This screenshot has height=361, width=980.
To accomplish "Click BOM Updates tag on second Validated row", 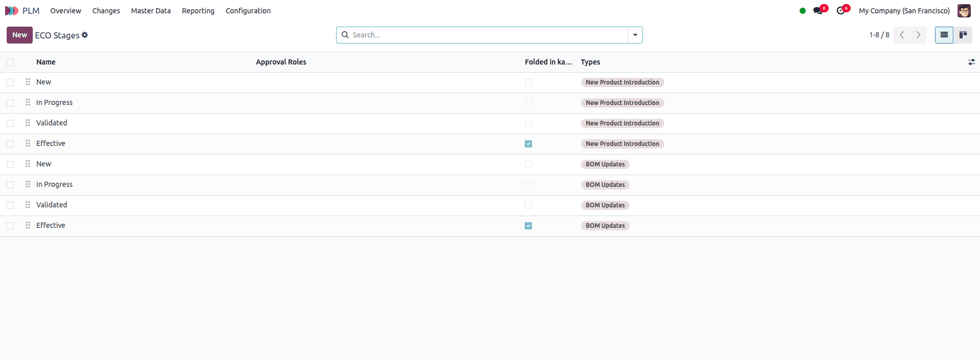I will pos(605,205).
